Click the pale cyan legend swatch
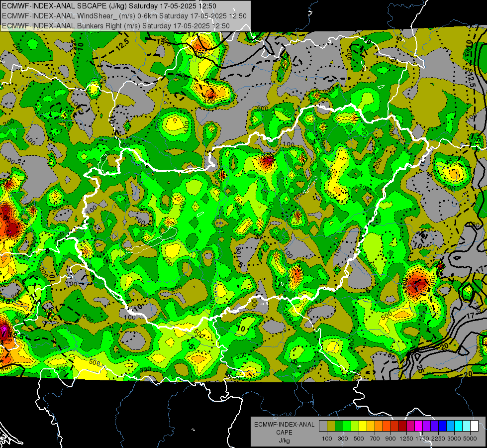Screen dimensions: 487x448 (x=467, y=426)
